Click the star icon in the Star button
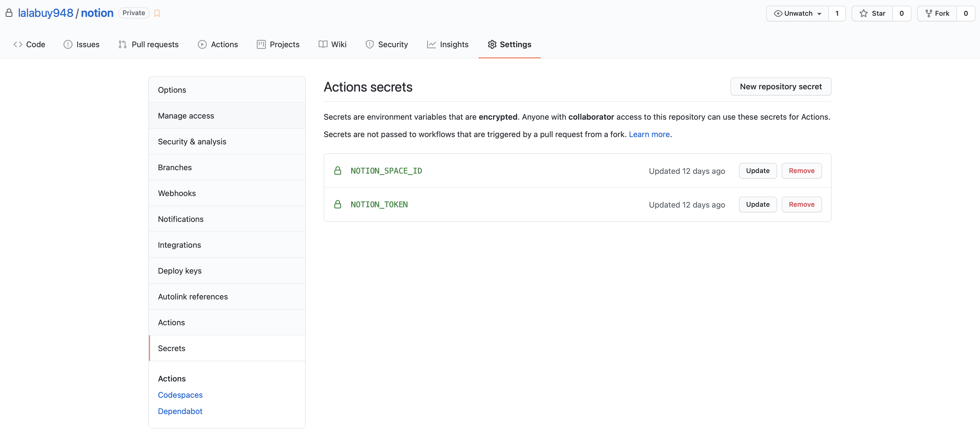This screenshot has height=441, width=980. pyautogui.click(x=863, y=13)
